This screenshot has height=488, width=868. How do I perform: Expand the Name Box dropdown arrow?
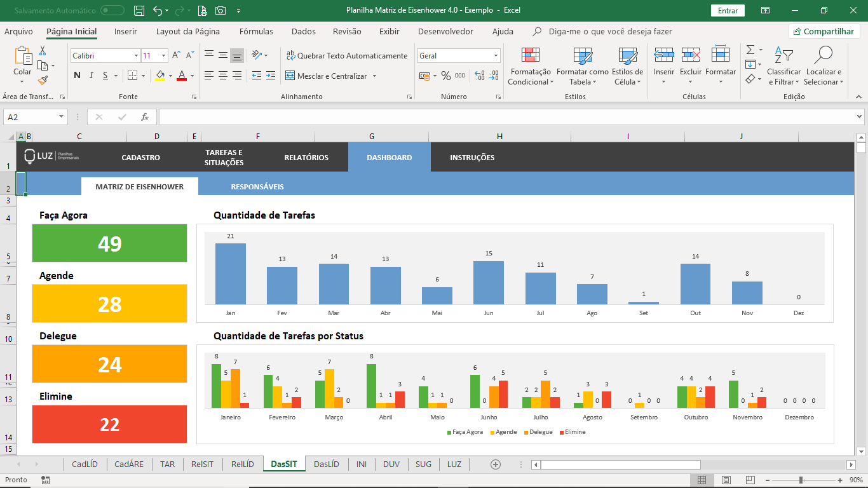coord(62,117)
